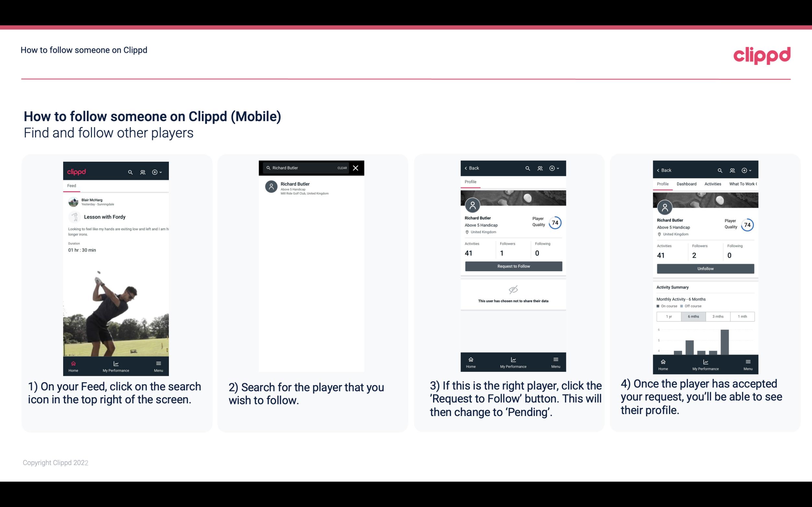The height and width of the screenshot is (507, 812).
Task: Click the search icon on the Feed screen
Action: click(130, 172)
